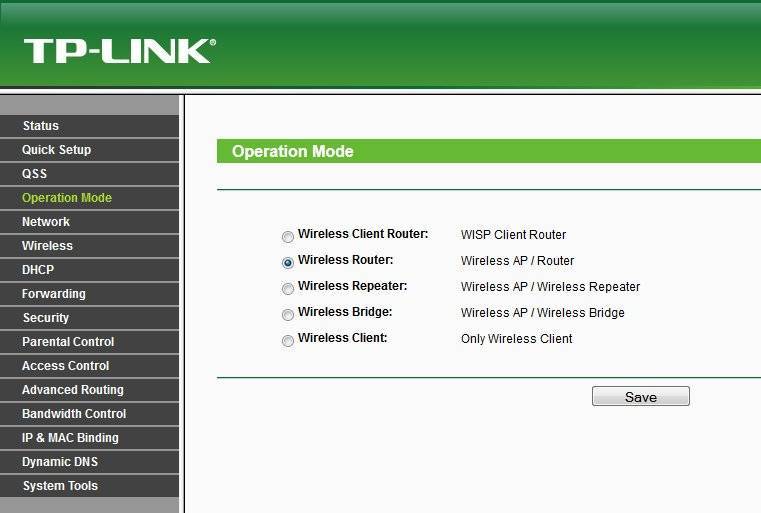761x513 pixels.
Task: Enable the Wireless Client radio button
Action: [x=288, y=341]
